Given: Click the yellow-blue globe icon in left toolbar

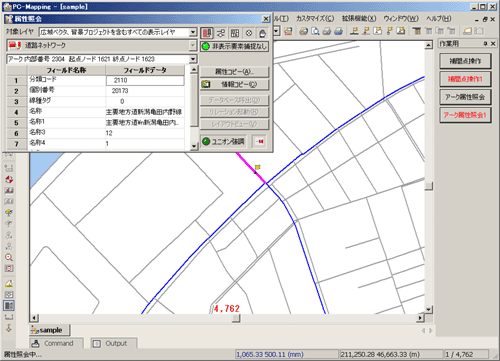Looking at the screenshot, I should [x=9, y=212].
